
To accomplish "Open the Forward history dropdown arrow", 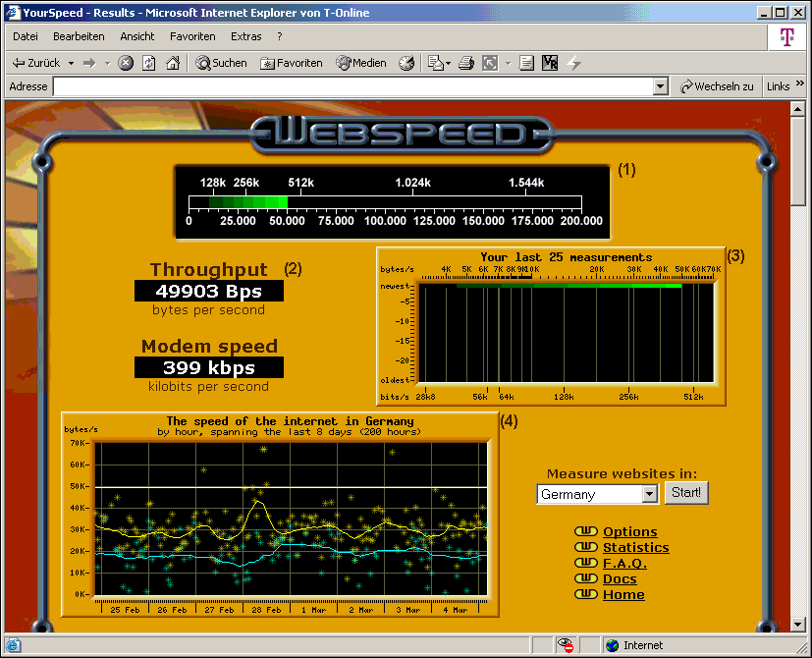I will (x=108, y=63).
